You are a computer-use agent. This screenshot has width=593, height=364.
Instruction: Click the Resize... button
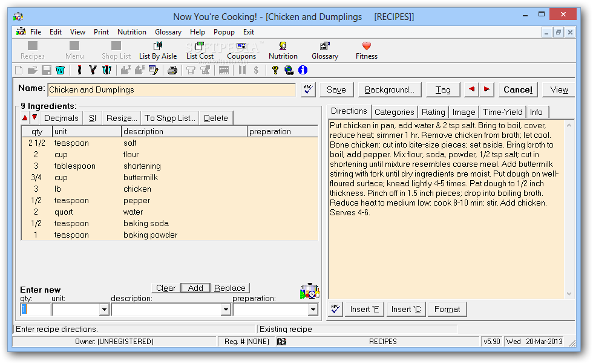(122, 118)
